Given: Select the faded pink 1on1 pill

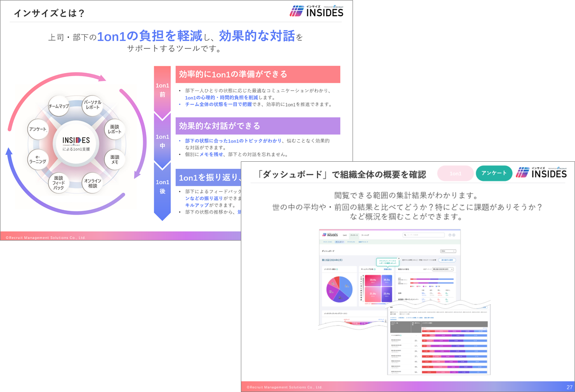Looking at the screenshot, I should [455, 173].
